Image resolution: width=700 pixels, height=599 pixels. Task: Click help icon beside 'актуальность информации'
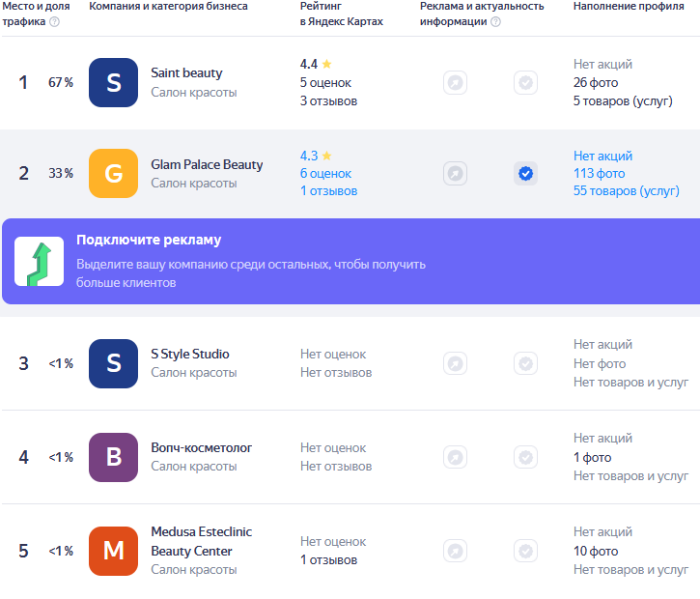click(495, 22)
